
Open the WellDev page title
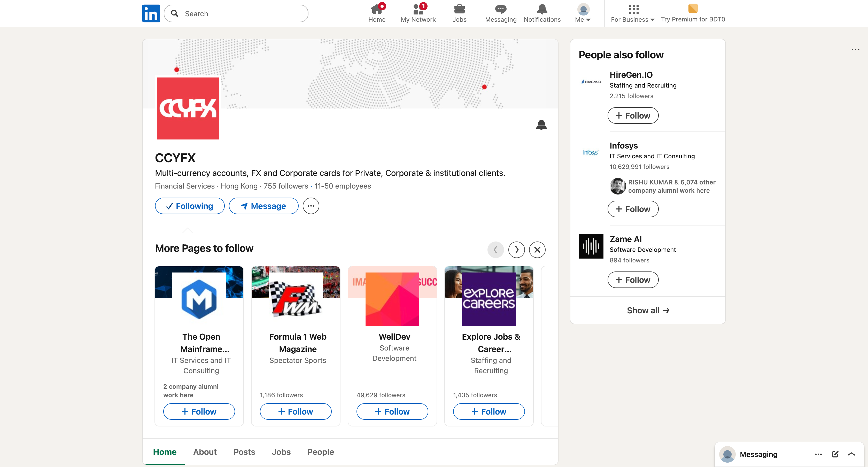coord(394,337)
